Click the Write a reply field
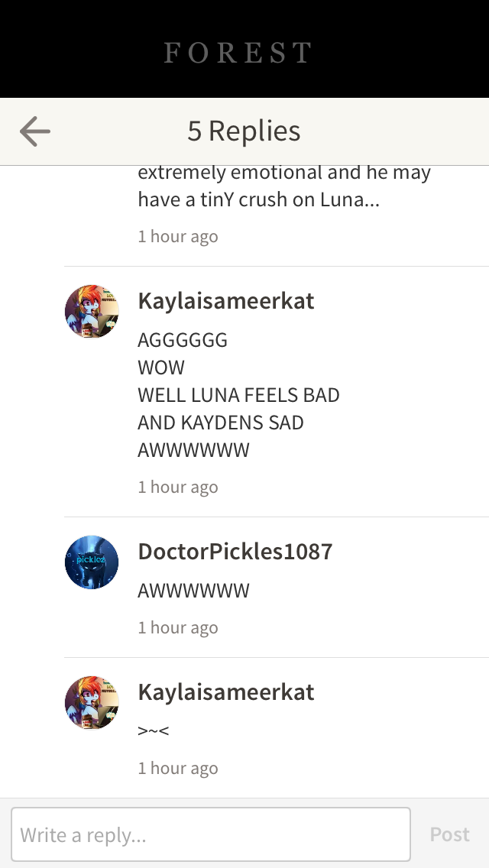The width and height of the screenshot is (489, 868). click(211, 834)
